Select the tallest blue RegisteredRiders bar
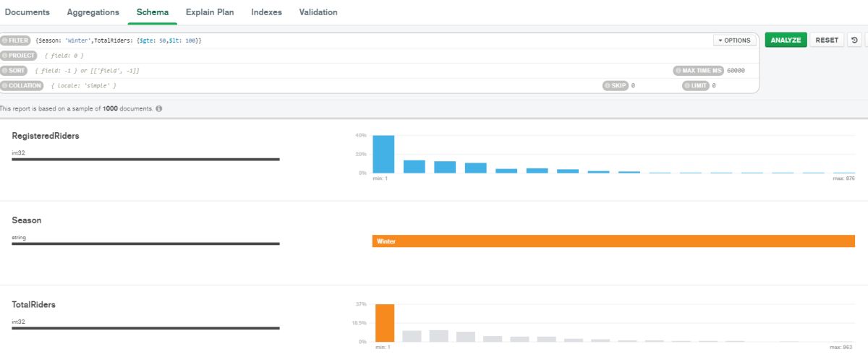Screen dimensions: 868x357 pyautogui.click(x=383, y=154)
